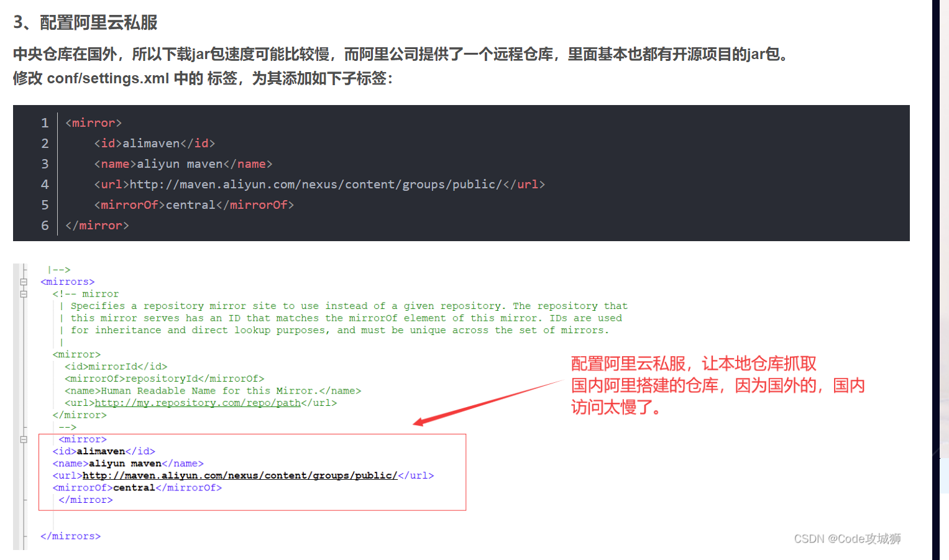Click <id>mirrorId</id> in the XML image
Image resolution: width=949 pixels, height=560 pixels.
116,367
